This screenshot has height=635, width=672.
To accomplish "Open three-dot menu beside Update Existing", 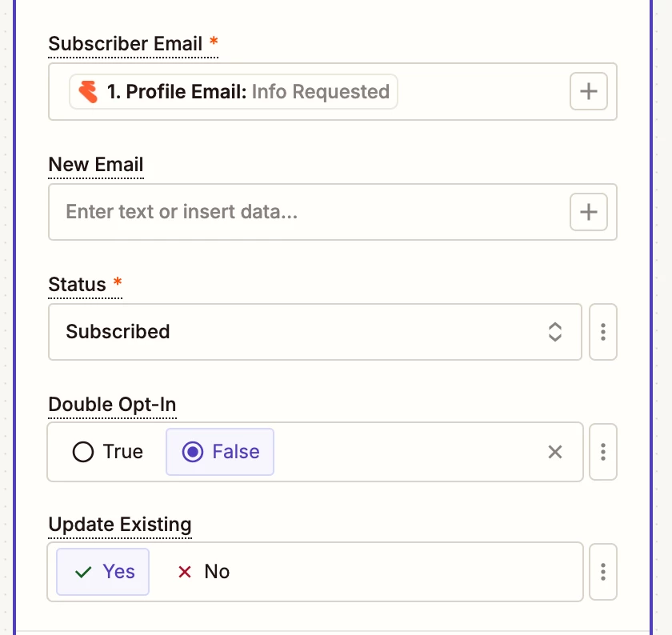I will tap(603, 572).
